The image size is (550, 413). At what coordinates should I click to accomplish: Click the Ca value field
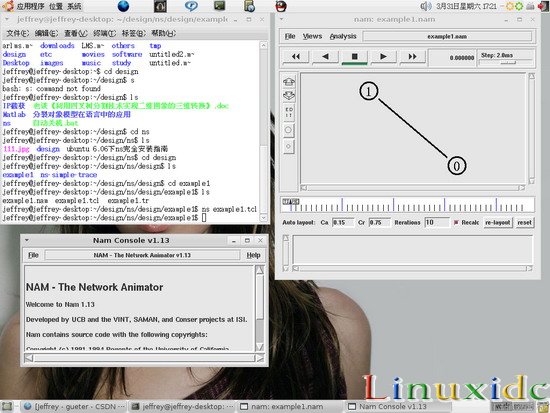click(x=342, y=222)
